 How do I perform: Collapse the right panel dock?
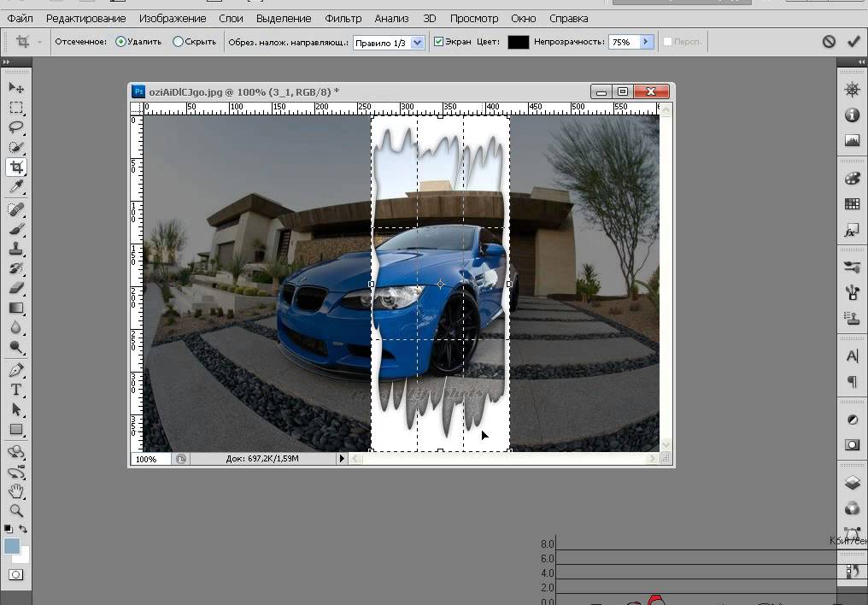[x=861, y=62]
